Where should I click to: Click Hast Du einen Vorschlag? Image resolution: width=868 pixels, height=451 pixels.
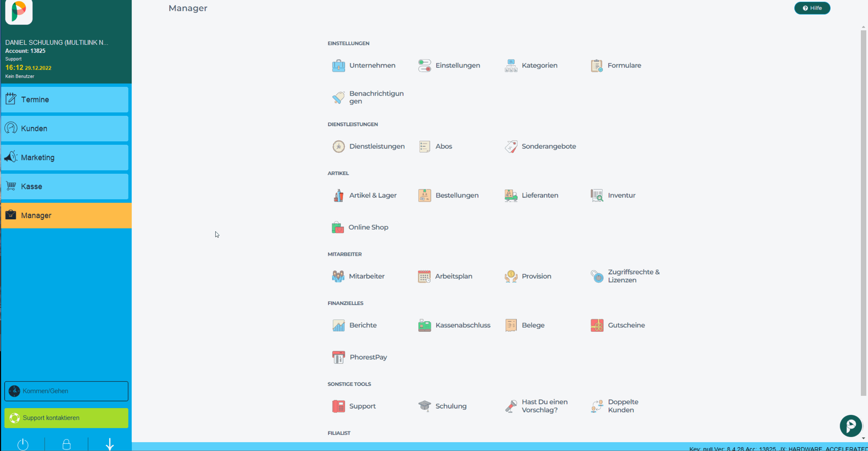(545, 406)
